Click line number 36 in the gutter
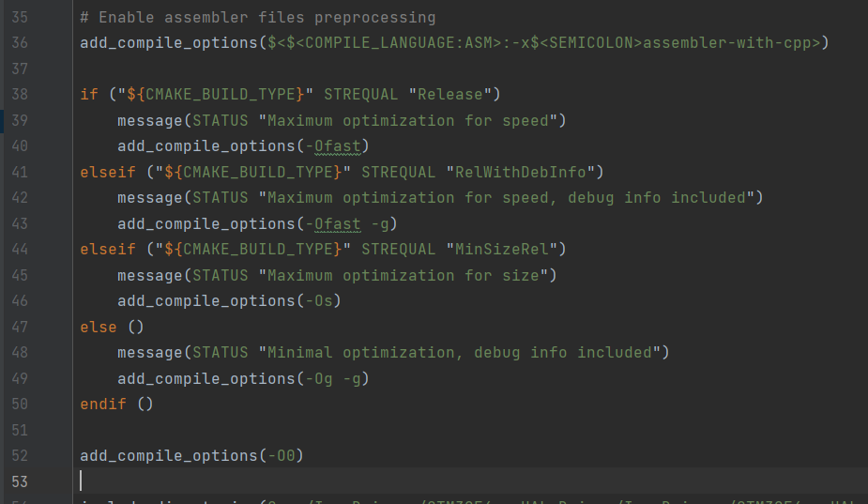The width and height of the screenshot is (868, 504). click(20, 43)
